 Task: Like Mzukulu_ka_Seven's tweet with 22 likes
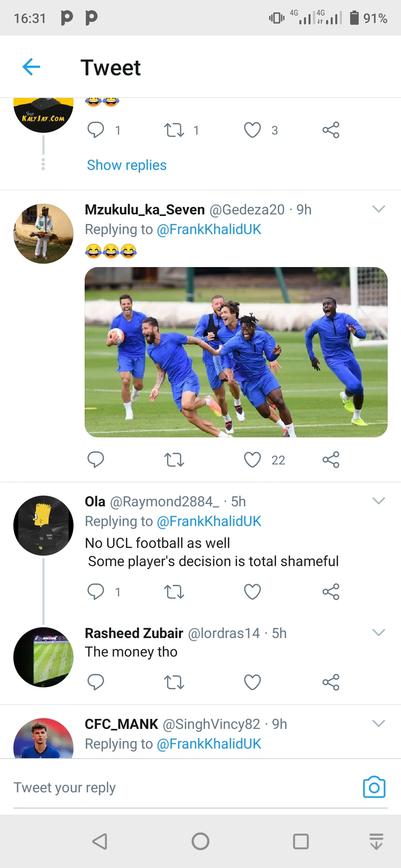pyautogui.click(x=253, y=460)
